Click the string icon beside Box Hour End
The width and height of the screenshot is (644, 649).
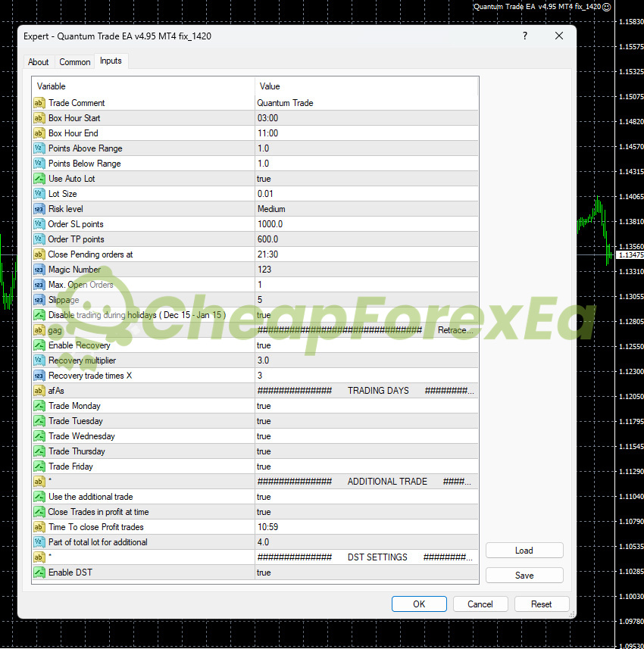[x=39, y=133]
